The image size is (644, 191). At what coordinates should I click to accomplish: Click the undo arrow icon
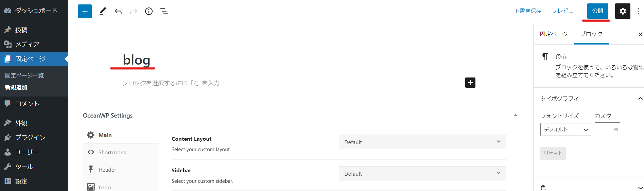118,11
